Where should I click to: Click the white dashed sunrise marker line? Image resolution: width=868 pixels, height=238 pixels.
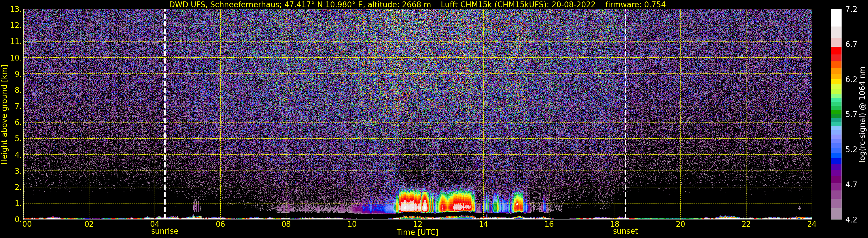165,114
